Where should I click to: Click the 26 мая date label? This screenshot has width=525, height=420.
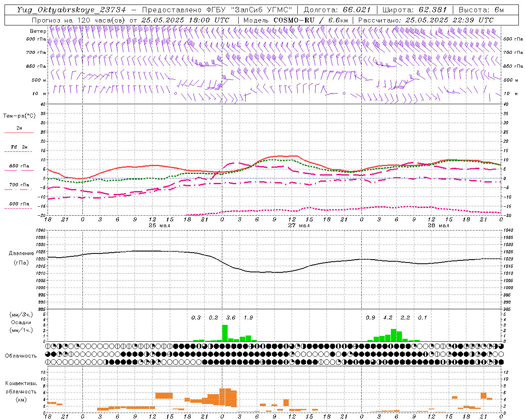tap(159, 226)
